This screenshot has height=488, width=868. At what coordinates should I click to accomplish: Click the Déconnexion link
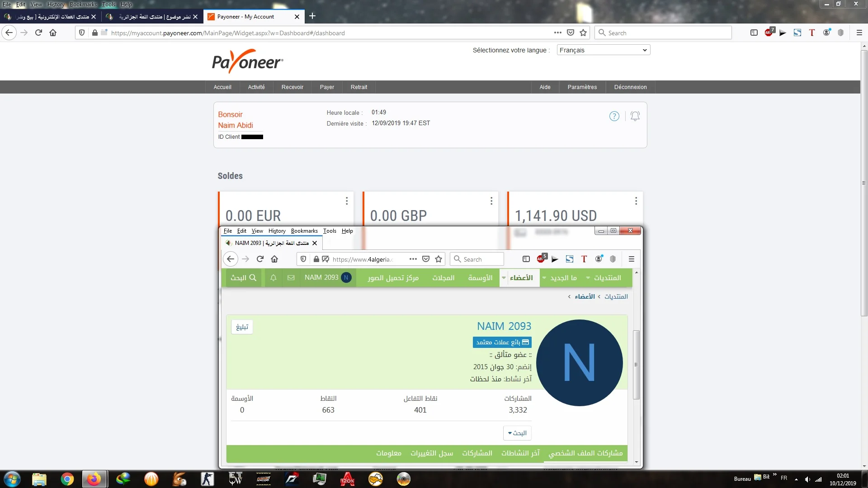630,87
